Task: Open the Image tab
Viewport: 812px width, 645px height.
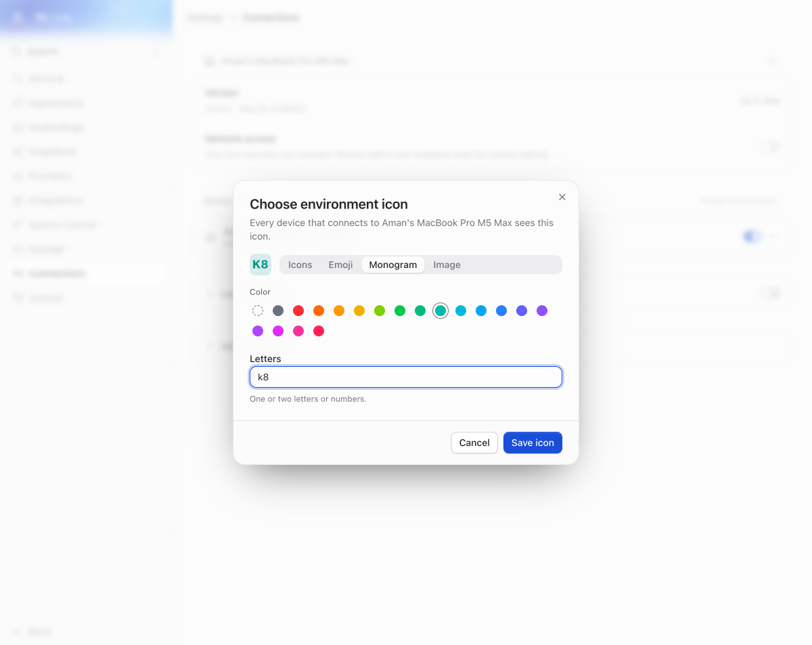Action: click(x=447, y=265)
